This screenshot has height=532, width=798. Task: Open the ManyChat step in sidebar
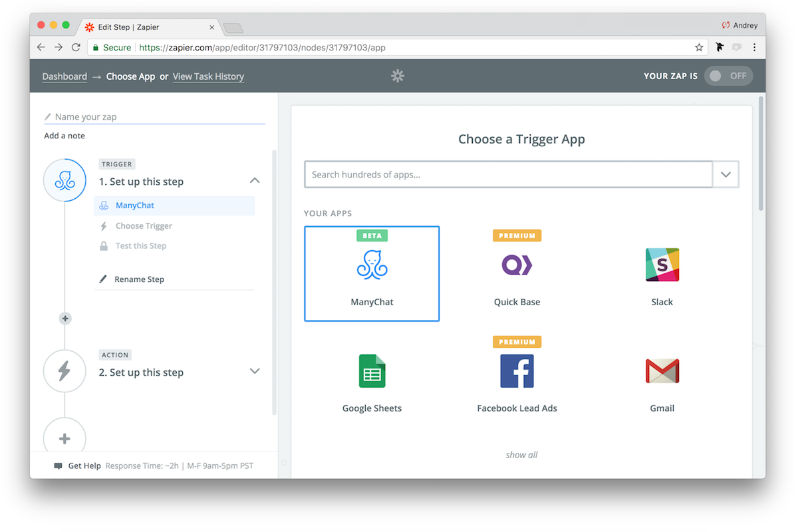point(174,205)
